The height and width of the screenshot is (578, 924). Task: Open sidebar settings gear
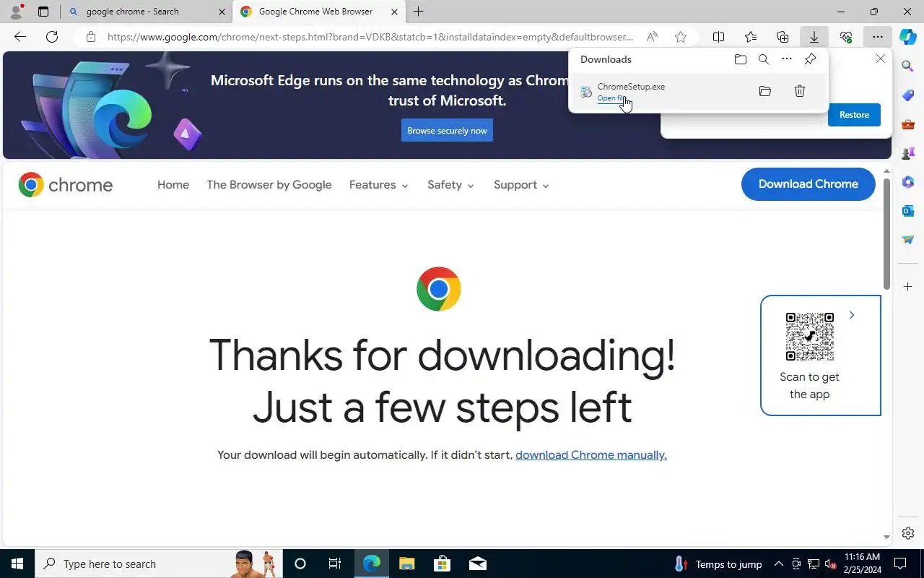908,533
